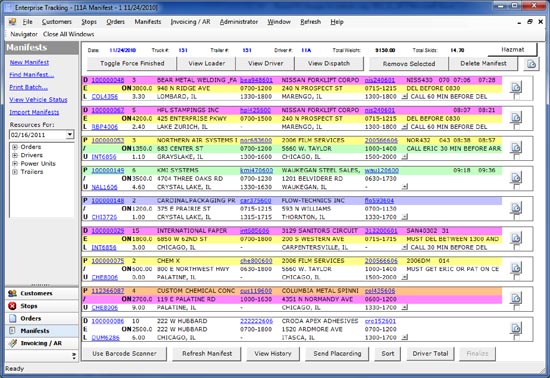Tick checkbox on INTERNATIONAL PAPER row

pyautogui.click(x=517, y=247)
